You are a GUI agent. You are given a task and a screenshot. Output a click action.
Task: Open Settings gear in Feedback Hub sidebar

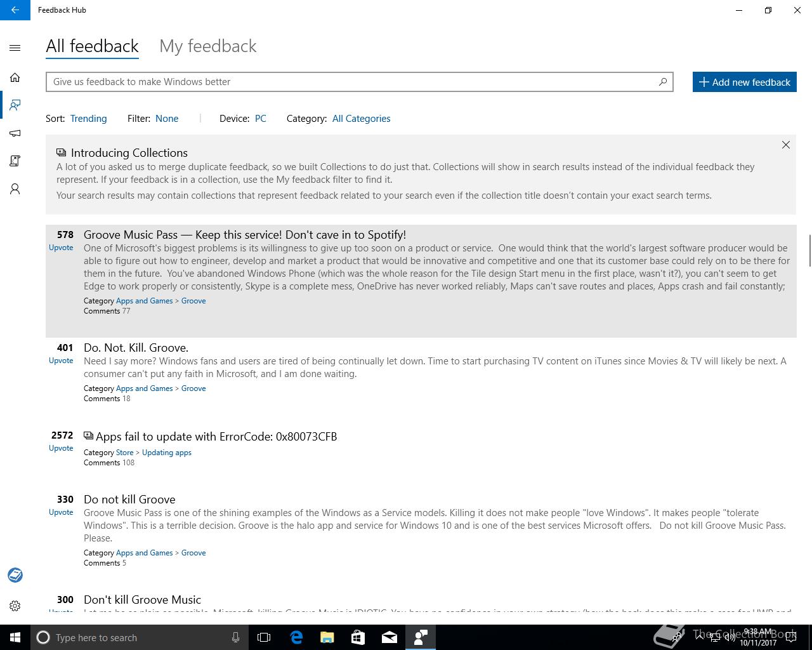15,606
